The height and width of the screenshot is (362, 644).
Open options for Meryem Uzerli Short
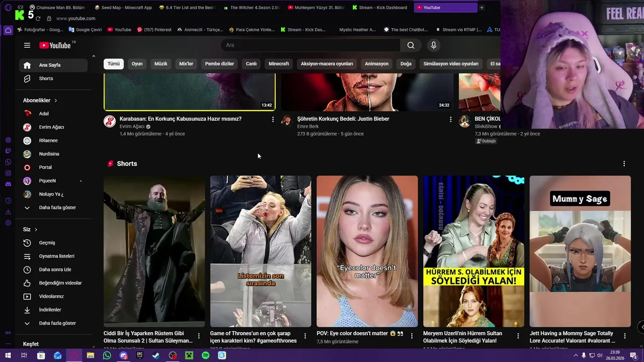coord(518,336)
